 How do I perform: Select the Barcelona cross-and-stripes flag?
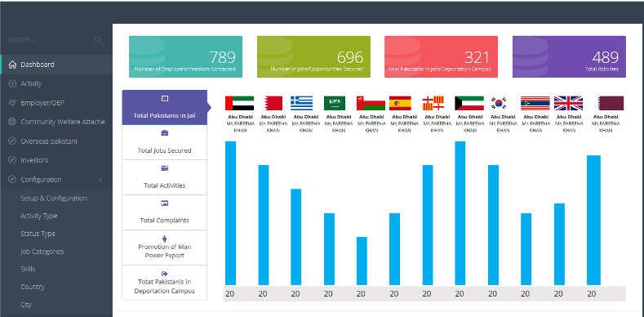pos(433,103)
